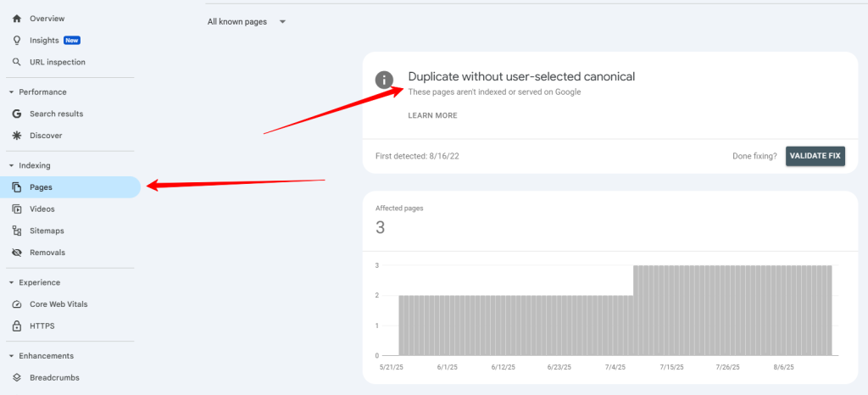Viewport: 868px width, 395px height.
Task: Click the Google G Search results icon
Action: click(x=17, y=114)
